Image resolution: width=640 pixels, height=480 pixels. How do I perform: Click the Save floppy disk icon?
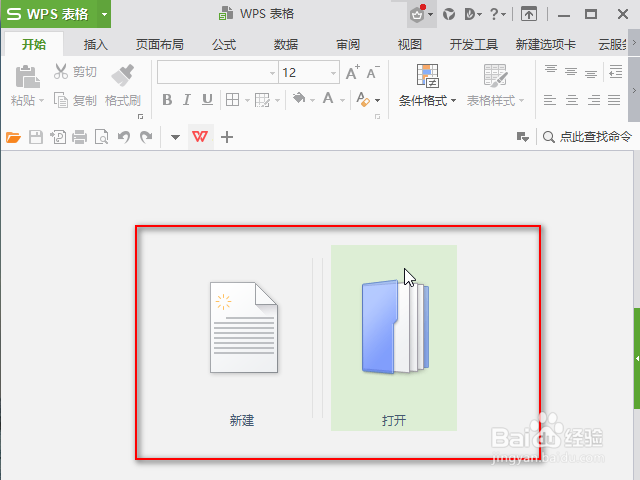click(36, 137)
